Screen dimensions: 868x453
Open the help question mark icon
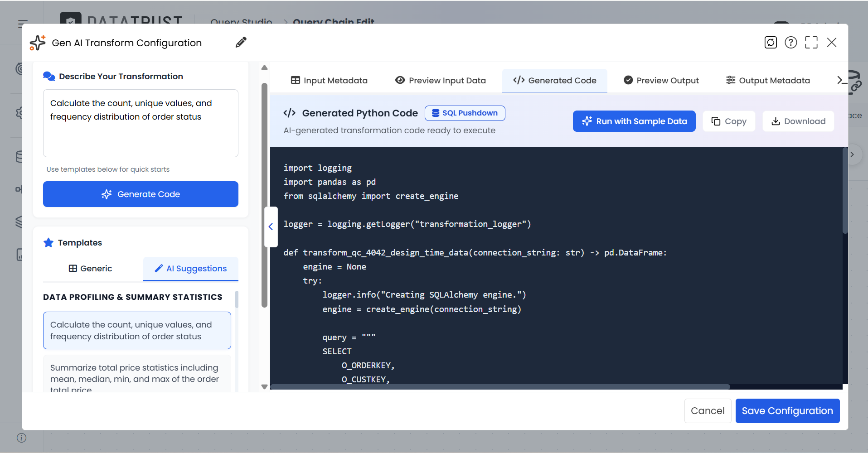[791, 43]
